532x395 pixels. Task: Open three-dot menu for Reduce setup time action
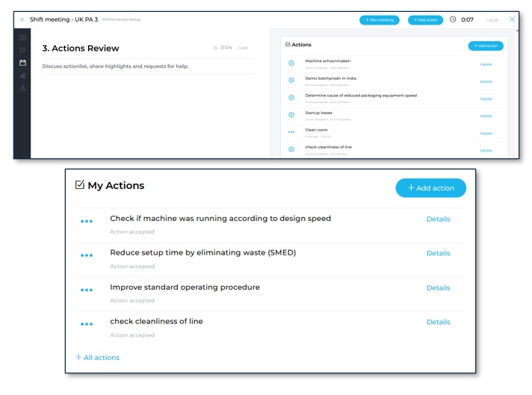pos(87,255)
